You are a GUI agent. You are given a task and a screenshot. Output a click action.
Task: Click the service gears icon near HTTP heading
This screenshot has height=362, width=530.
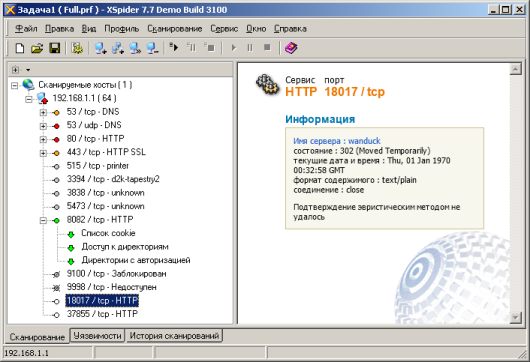[267, 85]
